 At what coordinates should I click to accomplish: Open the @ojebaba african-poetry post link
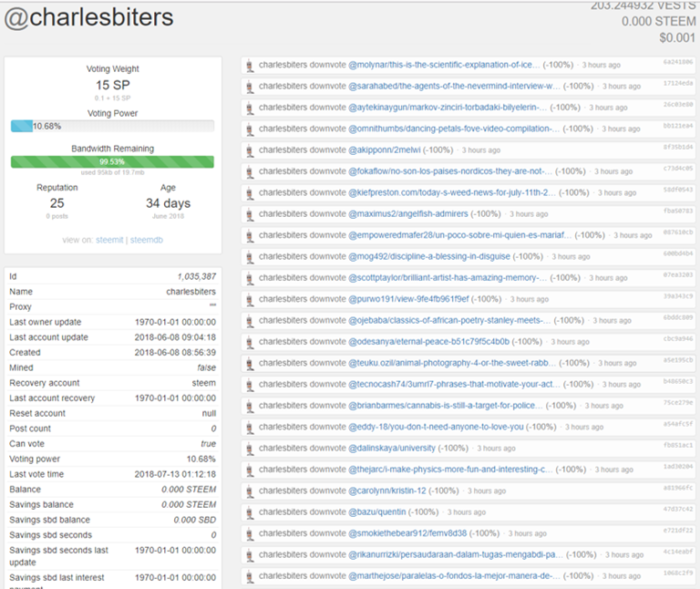(449, 320)
